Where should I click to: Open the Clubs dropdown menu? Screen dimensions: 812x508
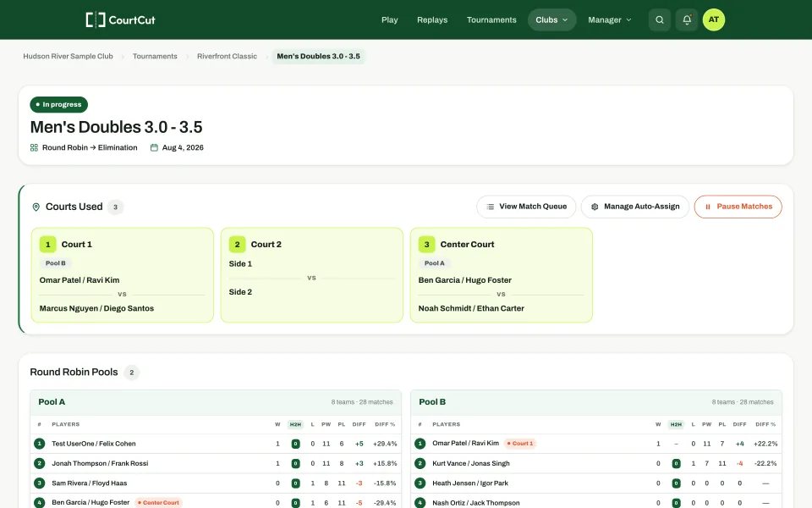[x=551, y=19]
